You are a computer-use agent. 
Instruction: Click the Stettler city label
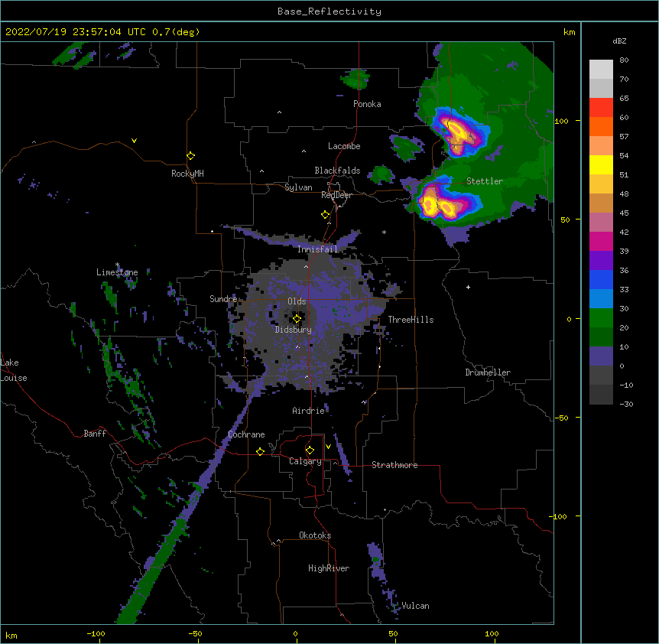click(485, 181)
